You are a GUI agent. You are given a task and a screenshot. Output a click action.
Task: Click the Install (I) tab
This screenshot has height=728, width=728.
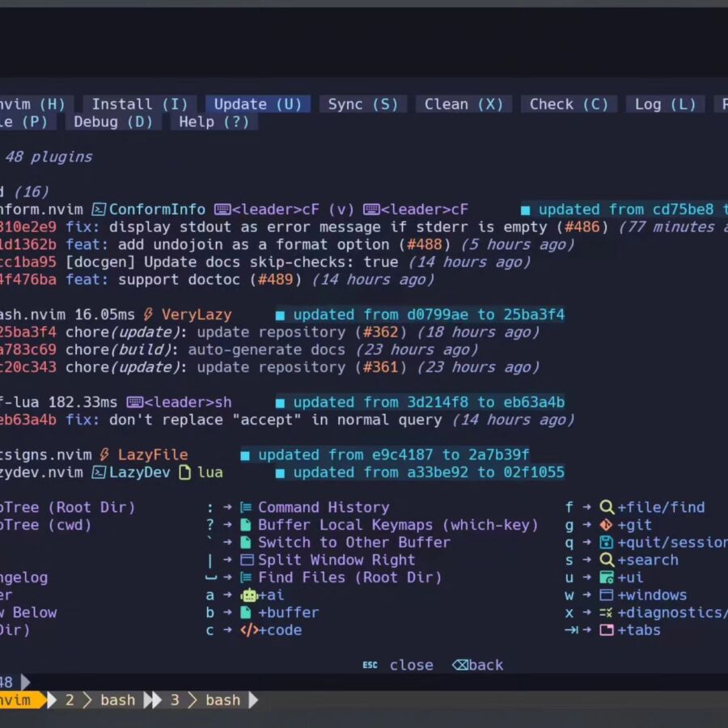(140, 104)
